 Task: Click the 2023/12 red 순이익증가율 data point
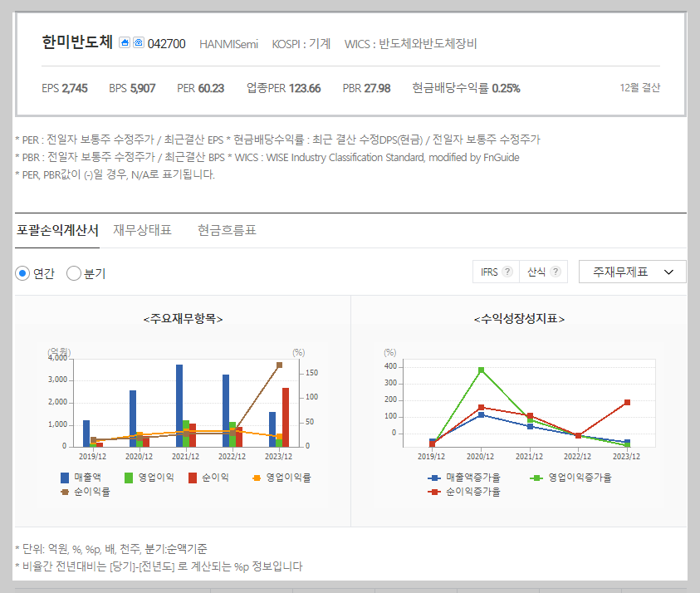pos(627,402)
